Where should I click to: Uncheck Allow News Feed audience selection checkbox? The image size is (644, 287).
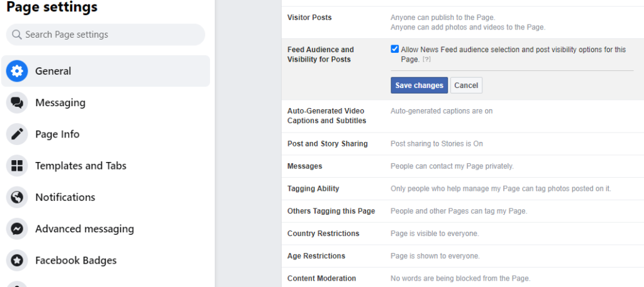[394, 49]
